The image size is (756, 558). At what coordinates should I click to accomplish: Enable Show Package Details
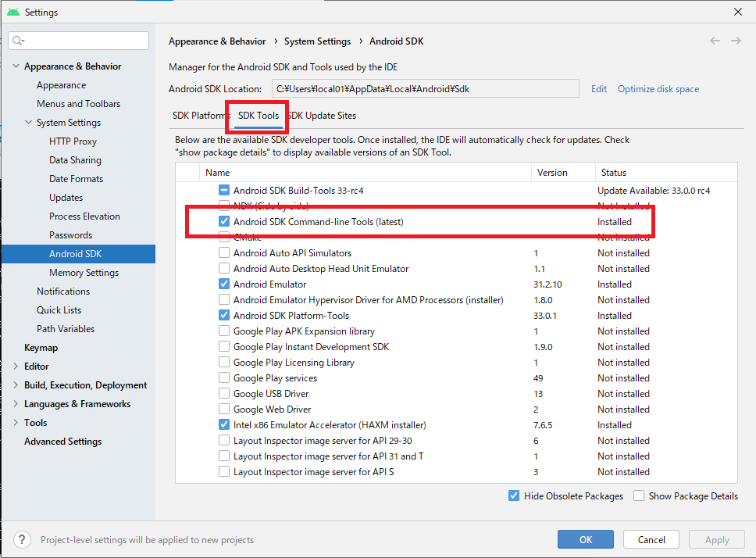click(x=639, y=495)
